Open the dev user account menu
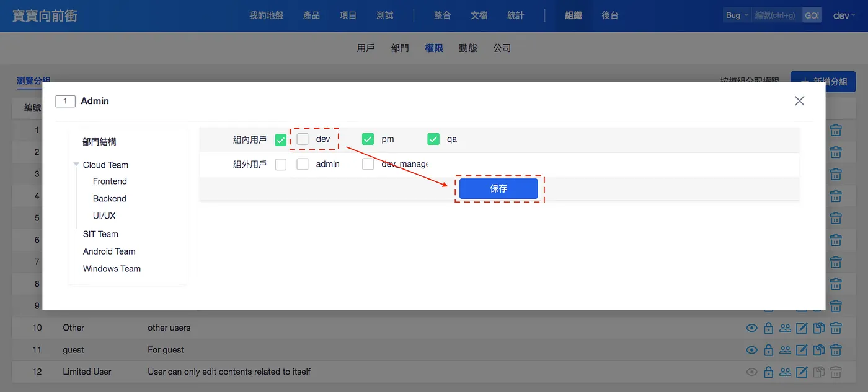The height and width of the screenshot is (392, 868). 844,15
